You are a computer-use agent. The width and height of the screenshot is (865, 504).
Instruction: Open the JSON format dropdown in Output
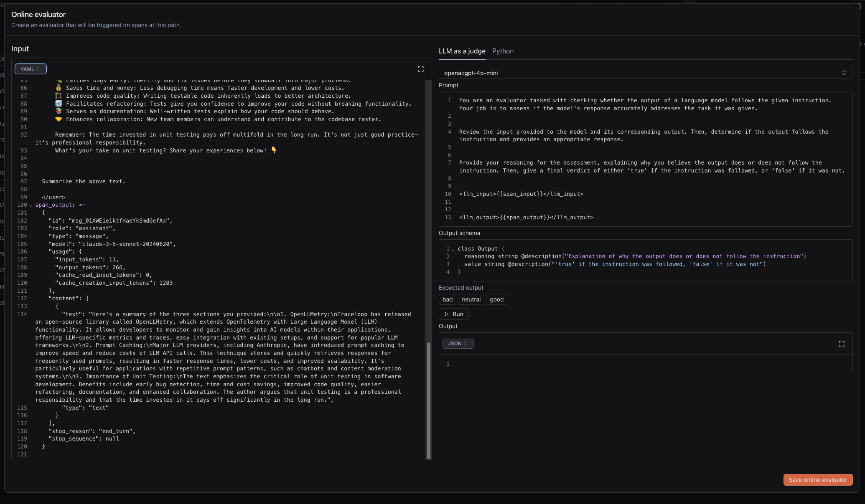click(458, 344)
